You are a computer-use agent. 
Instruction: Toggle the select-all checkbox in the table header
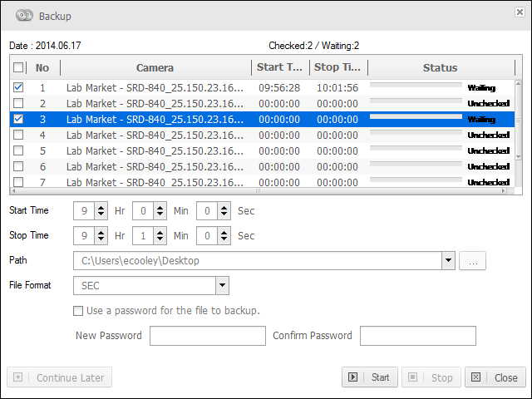pos(18,67)
